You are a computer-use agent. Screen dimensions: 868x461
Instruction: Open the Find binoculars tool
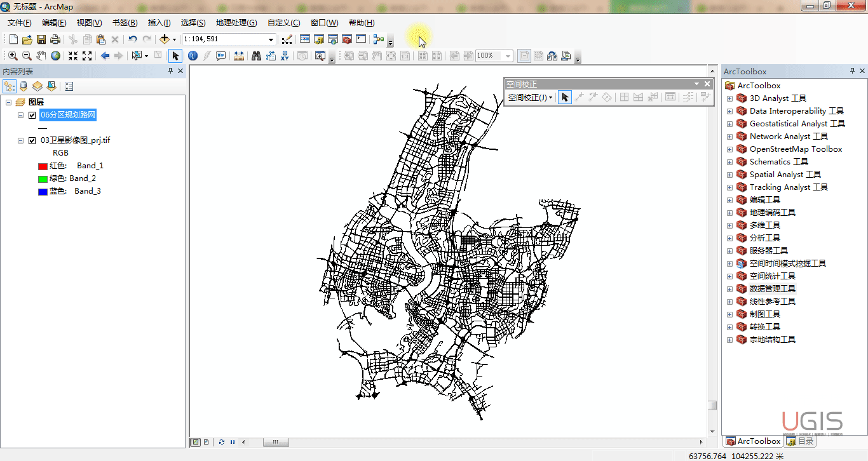[256, 56]
